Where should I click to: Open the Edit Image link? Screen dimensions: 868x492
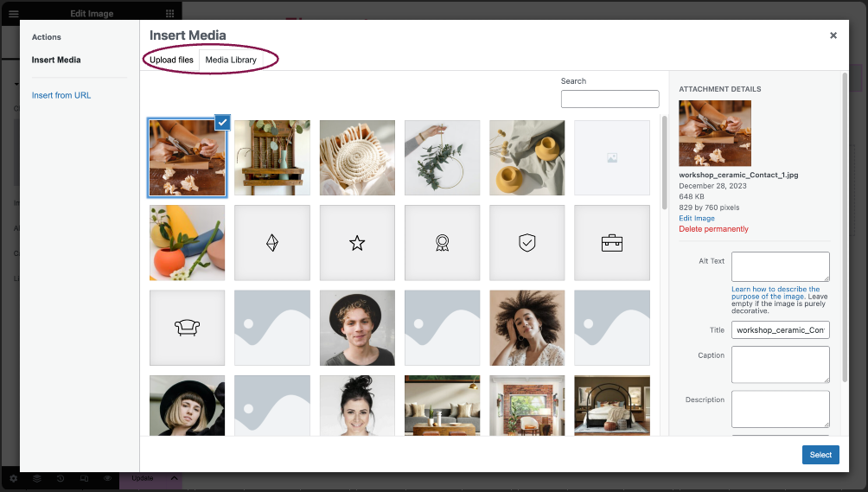[x=697, y=218]
